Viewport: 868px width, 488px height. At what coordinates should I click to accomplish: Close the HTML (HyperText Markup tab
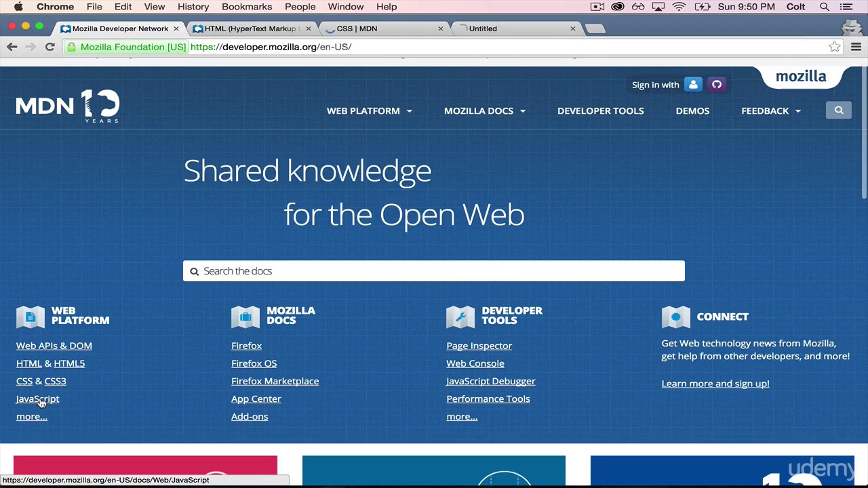(x=308, y=28)
